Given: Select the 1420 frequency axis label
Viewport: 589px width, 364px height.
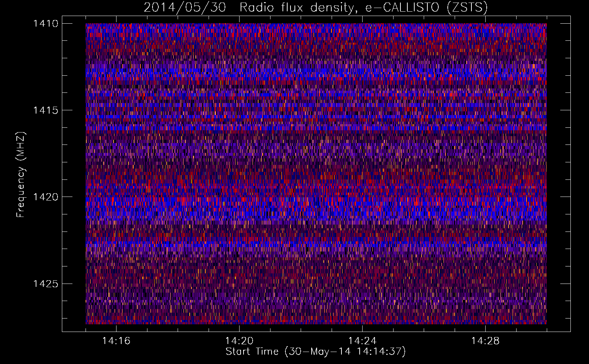Looking at the screenshot, I should (x=46, y=197).
